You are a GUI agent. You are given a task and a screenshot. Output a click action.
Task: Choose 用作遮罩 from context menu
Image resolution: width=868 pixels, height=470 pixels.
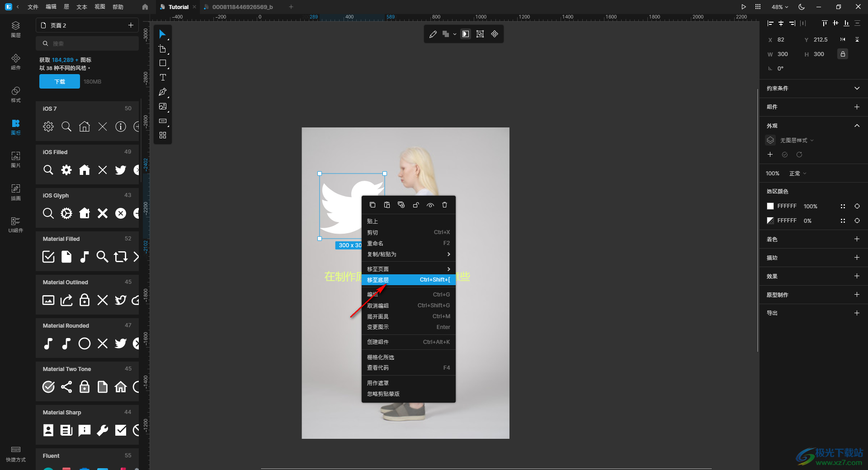tap(409, 383)
